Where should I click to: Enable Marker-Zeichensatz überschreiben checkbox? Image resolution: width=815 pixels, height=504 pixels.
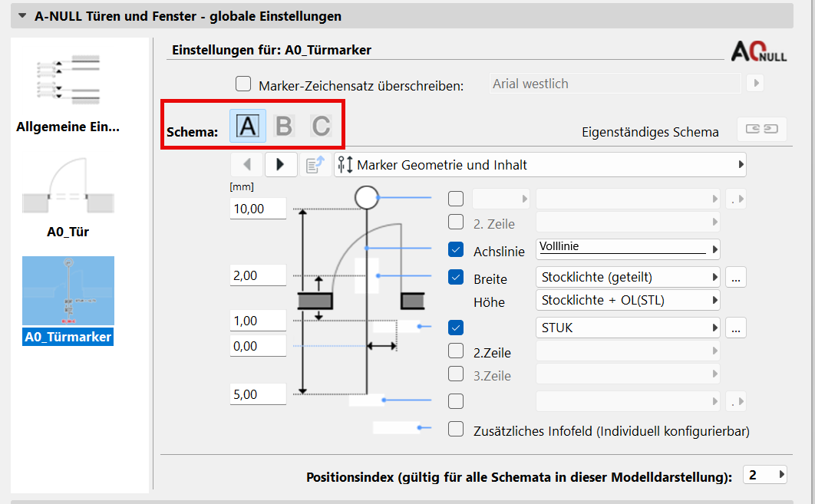coord(243,84)
